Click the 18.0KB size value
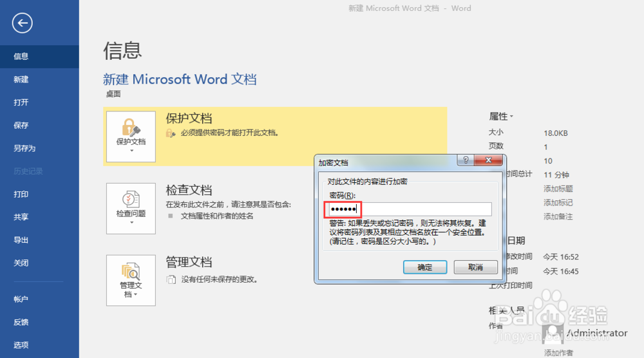Screen dimensions: 644x358 [556, 133]
